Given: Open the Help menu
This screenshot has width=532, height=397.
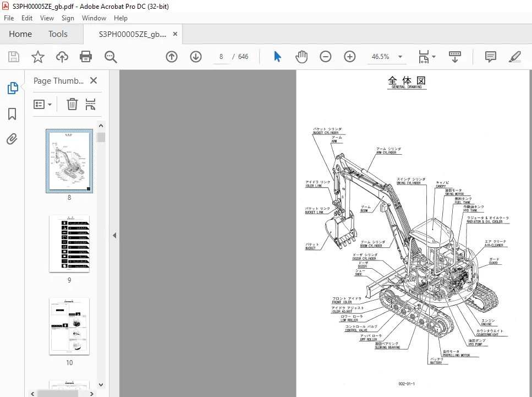Looking at the screenshot, I should [120, 18].
